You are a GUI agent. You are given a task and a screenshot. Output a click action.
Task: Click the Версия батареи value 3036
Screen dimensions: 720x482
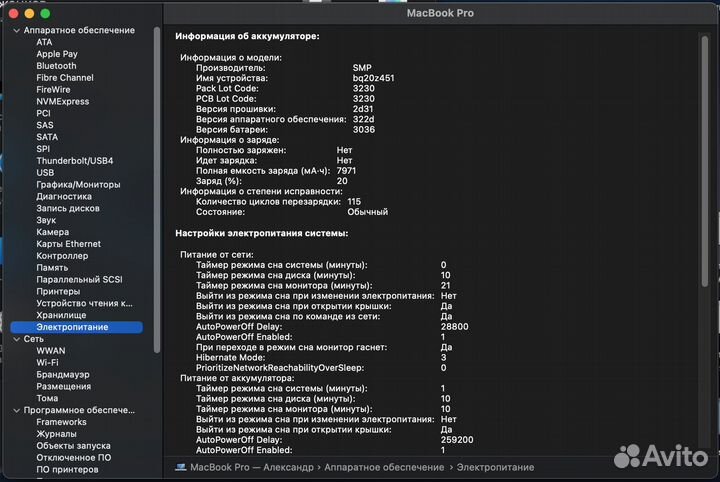coord(364,130)
